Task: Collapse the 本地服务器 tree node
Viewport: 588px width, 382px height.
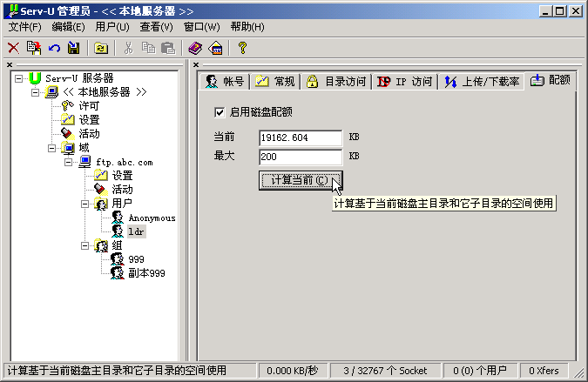Action: 35,92
